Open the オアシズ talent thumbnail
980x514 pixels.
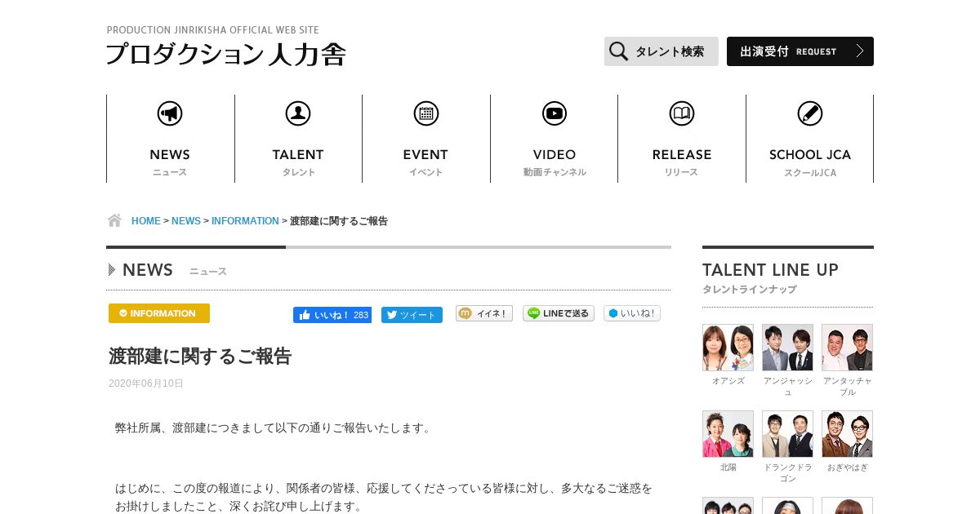coord(728,348)
